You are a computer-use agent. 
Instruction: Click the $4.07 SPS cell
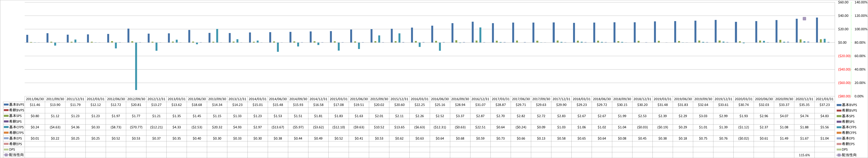pyautogui.click(x=784, y=116)
